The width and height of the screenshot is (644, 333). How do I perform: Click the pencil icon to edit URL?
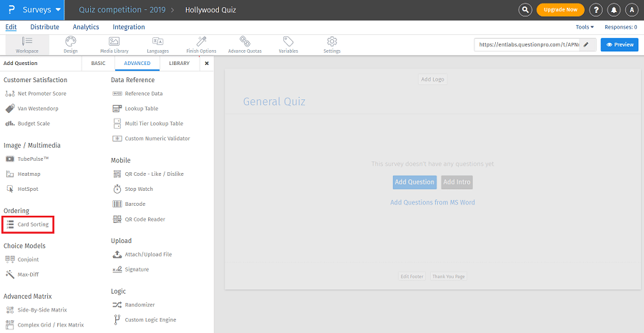tap(587, 45)
